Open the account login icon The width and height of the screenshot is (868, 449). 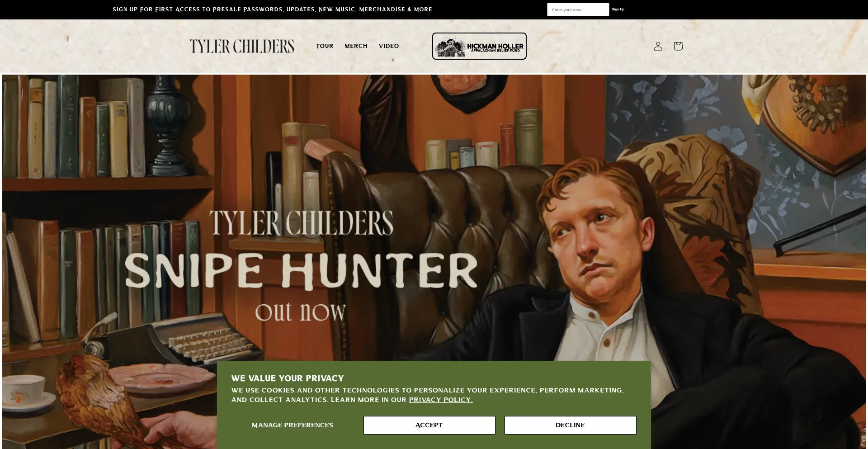click(x=658, y=46)
